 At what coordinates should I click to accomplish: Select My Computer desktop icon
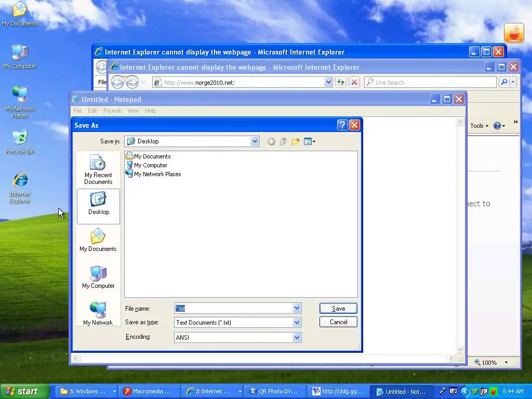pyautogui.click(x=20, y=56)
